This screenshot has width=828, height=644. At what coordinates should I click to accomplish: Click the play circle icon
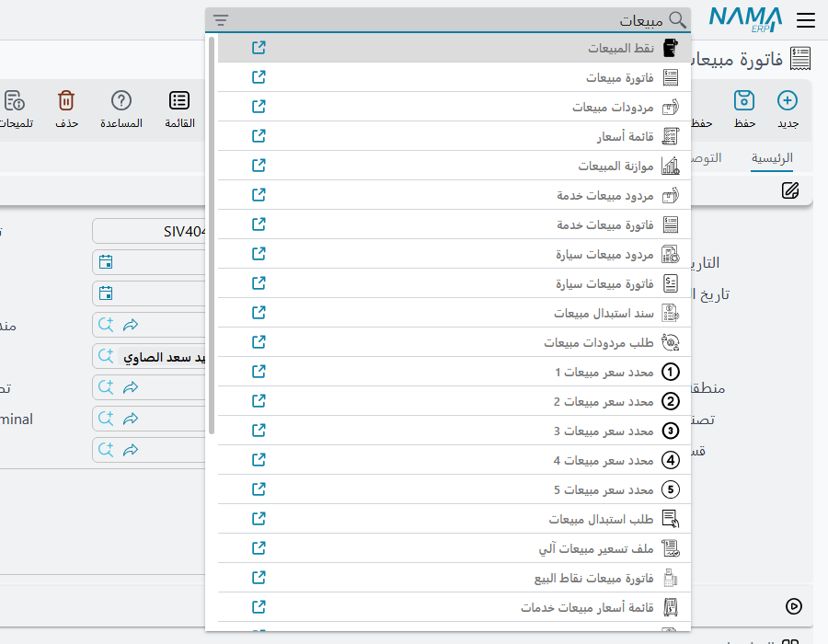794,606
